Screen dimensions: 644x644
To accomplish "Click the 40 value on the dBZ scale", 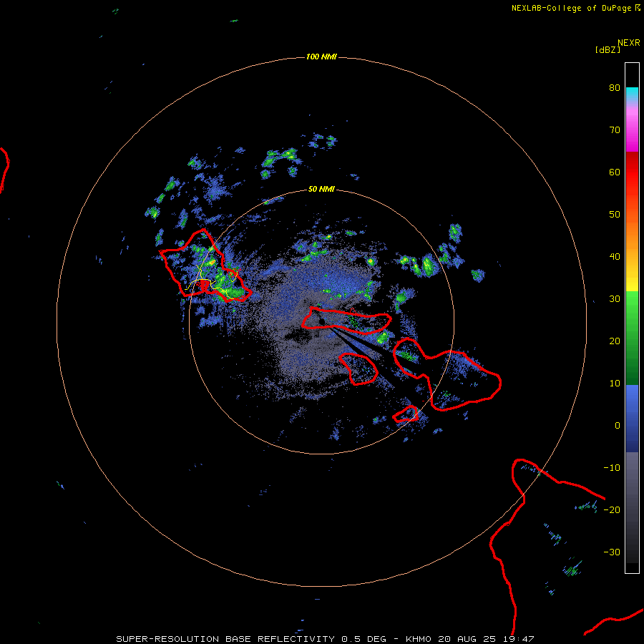I will 615,257.
